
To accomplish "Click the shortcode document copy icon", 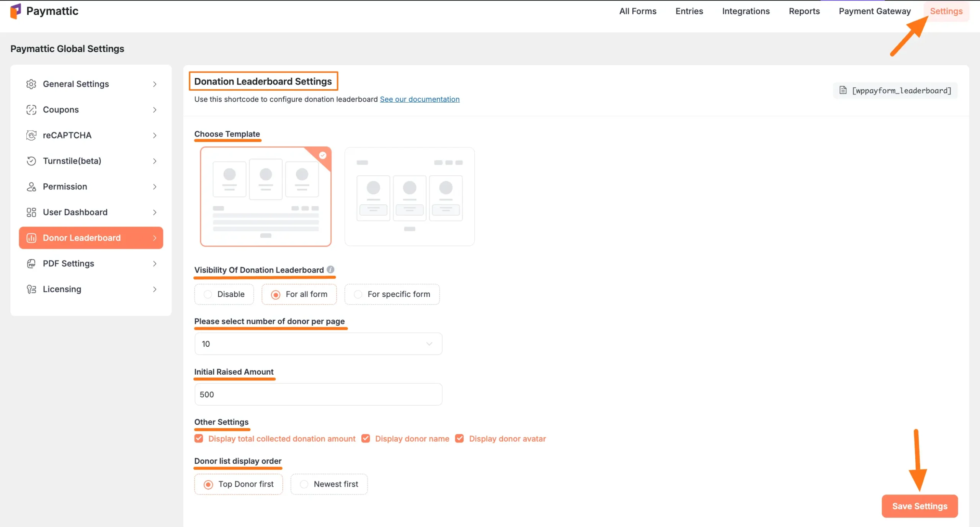I will click(843, 90).
